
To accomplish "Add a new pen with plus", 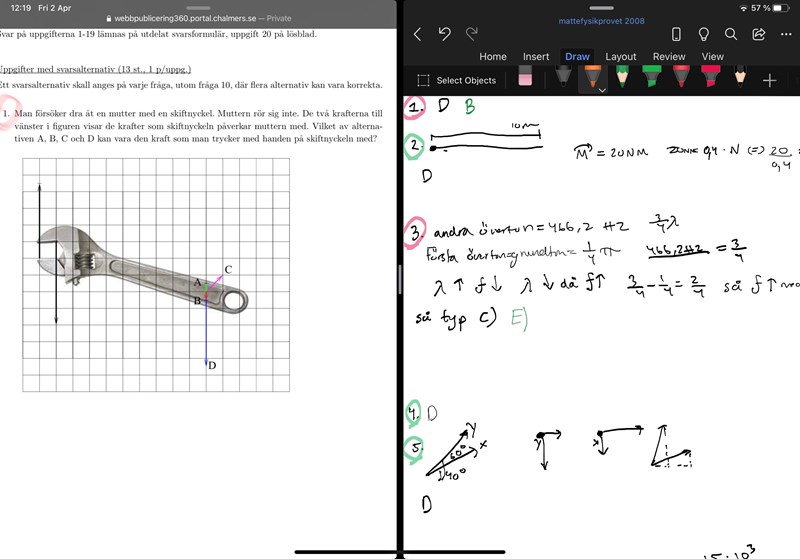I will coord(770,80).
